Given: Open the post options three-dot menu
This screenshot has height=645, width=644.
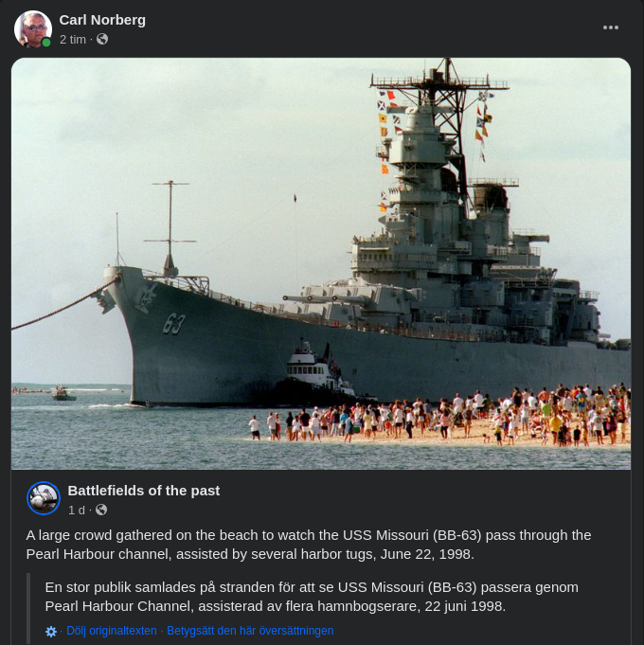Looking at the screenshot, I should (x=610, y=27).
